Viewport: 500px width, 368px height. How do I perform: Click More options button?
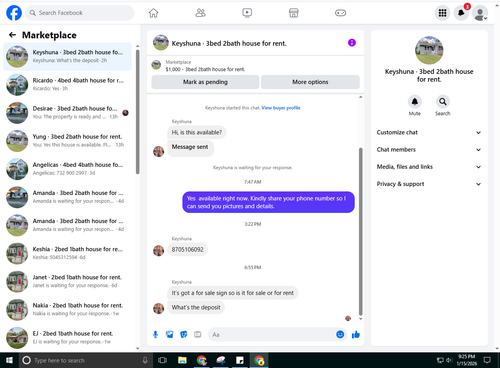click(310, 82)
